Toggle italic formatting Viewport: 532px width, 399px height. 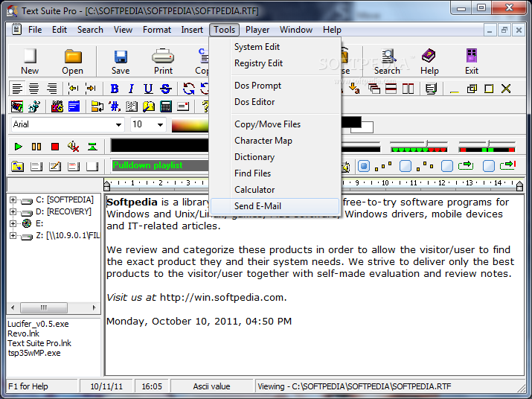point(131,89)
